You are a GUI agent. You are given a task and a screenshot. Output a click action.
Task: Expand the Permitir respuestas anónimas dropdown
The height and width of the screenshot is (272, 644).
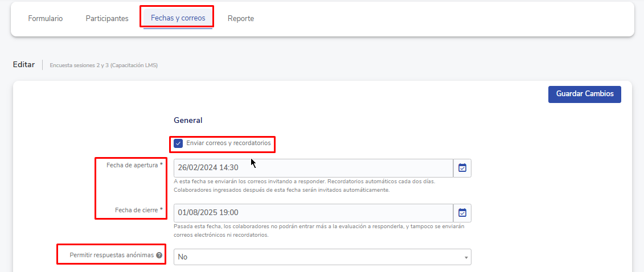pos(322,257)
